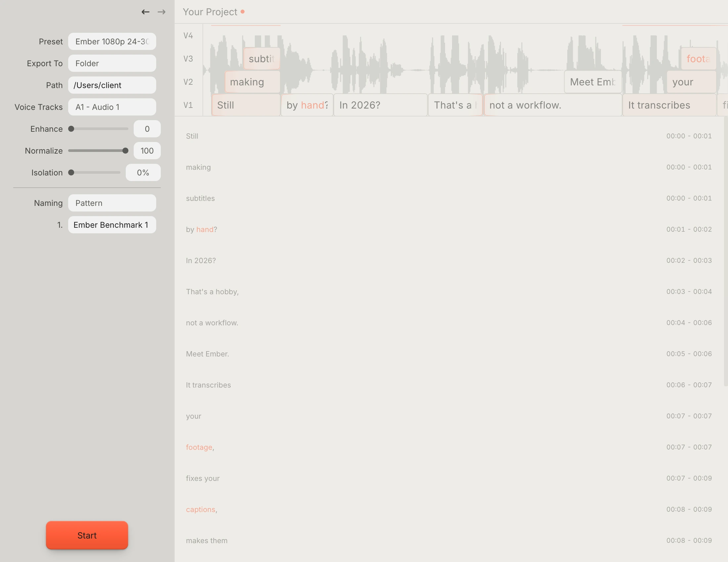Image resolution: width=728 pixels, height=562 pixels.
Task: Select the 'subtit' clip on V3
Action: coord(262,59)
